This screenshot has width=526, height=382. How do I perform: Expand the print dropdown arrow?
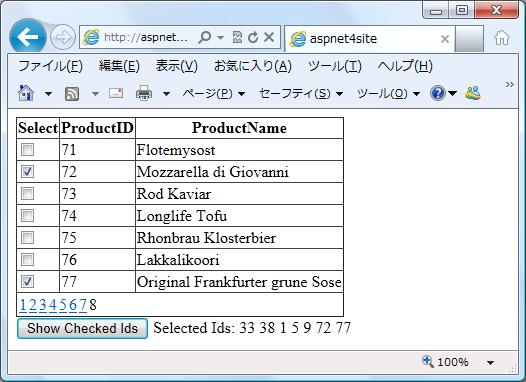(166, 94)
